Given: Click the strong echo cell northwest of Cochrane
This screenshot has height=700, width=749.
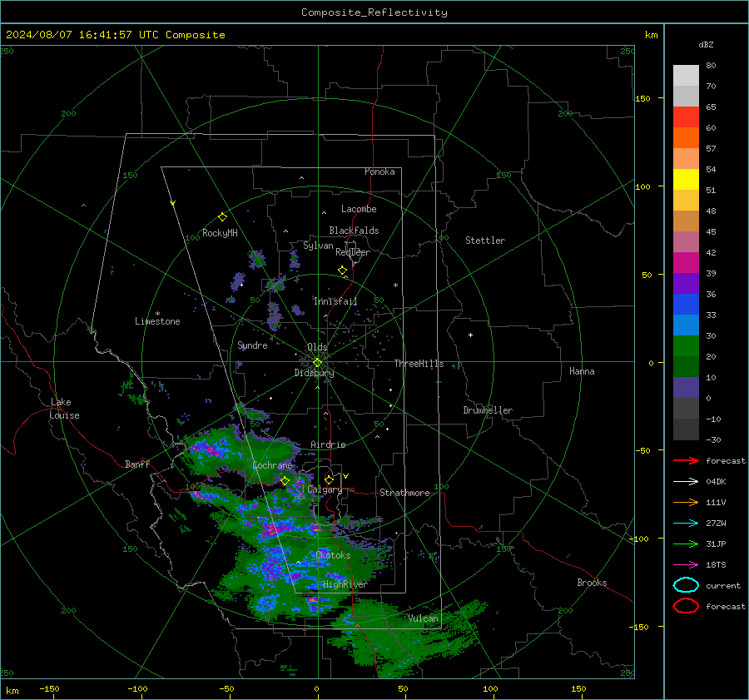Looking at the screenshot, I should [209, 449].
